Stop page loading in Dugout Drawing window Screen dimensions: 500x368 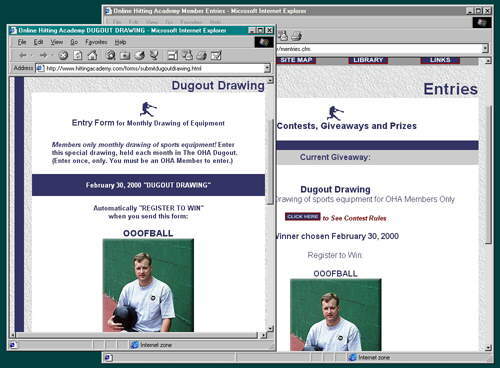(63, 55)
